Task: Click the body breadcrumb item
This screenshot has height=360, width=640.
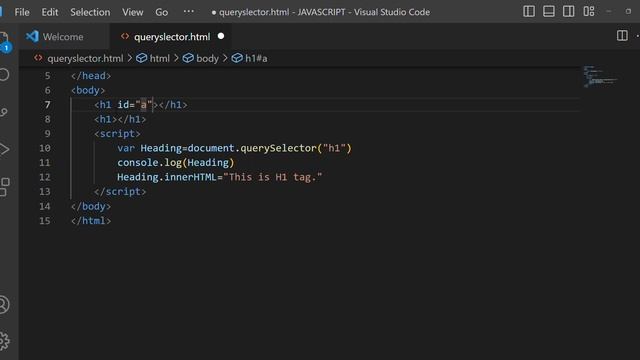Action: pyautogui.click(x=207, y=58)
